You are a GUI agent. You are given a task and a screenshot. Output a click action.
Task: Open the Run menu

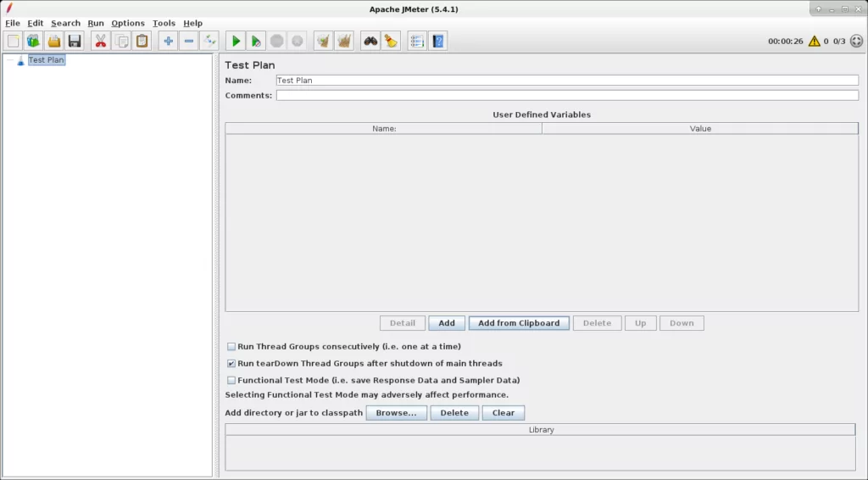click(x=96, y=23)
